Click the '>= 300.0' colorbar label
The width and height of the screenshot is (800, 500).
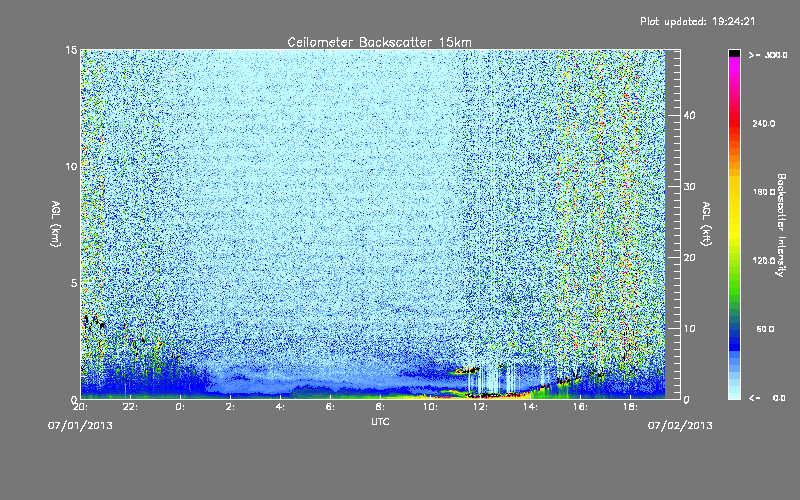tap(768, 55)
